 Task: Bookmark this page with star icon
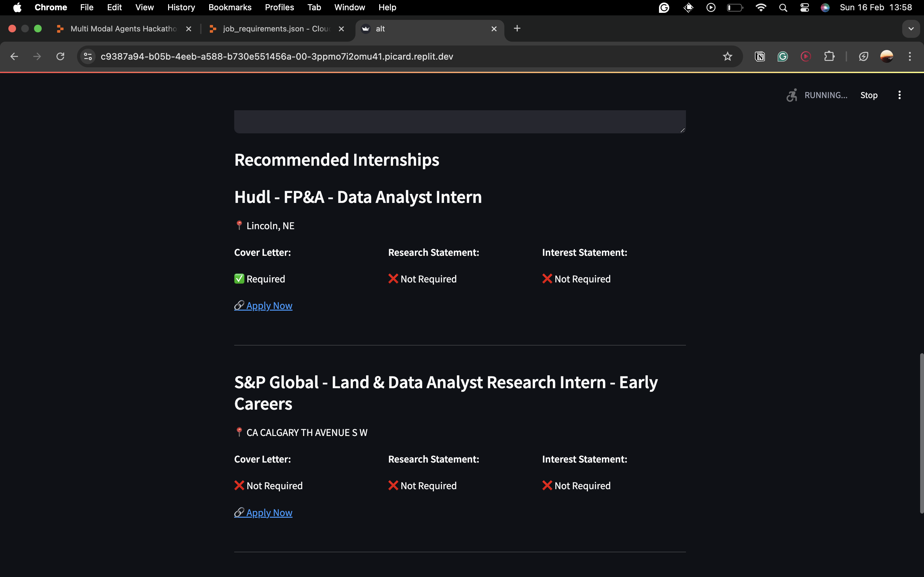727,56
